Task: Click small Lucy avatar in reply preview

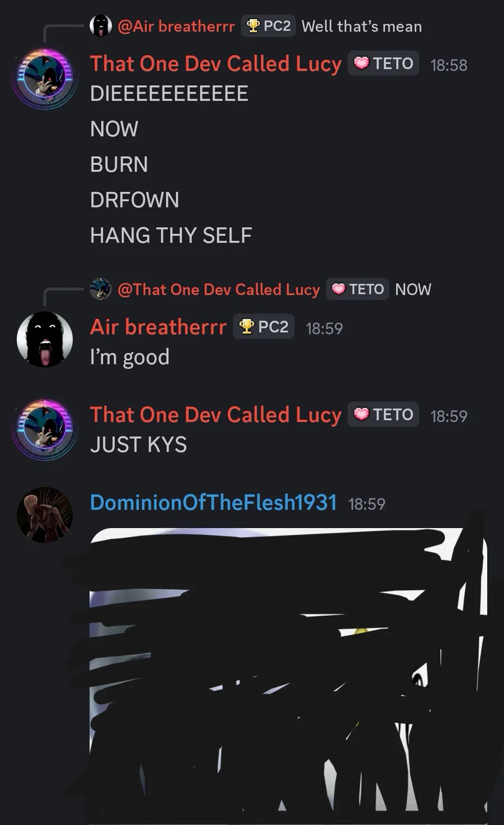Action: click(101, 289)
